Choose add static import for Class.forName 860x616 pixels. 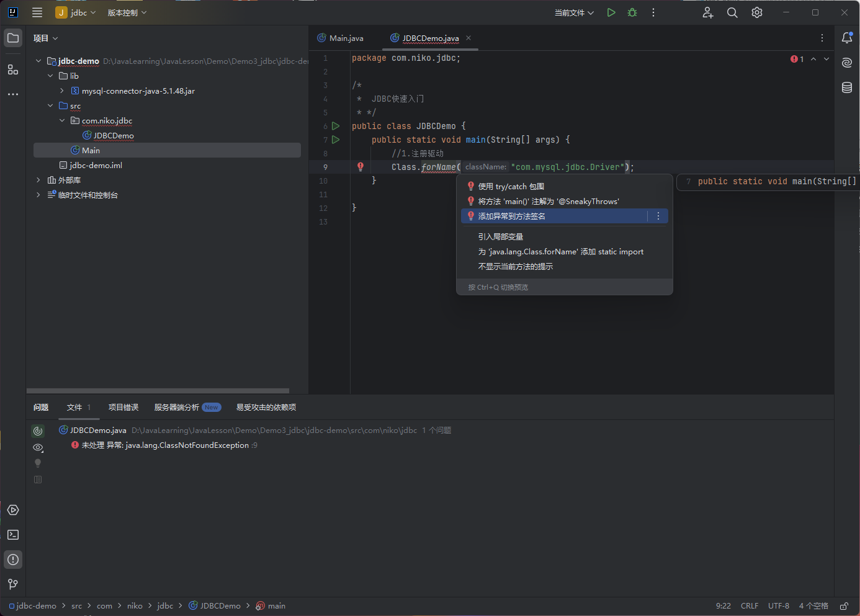[x=565, y=251]
